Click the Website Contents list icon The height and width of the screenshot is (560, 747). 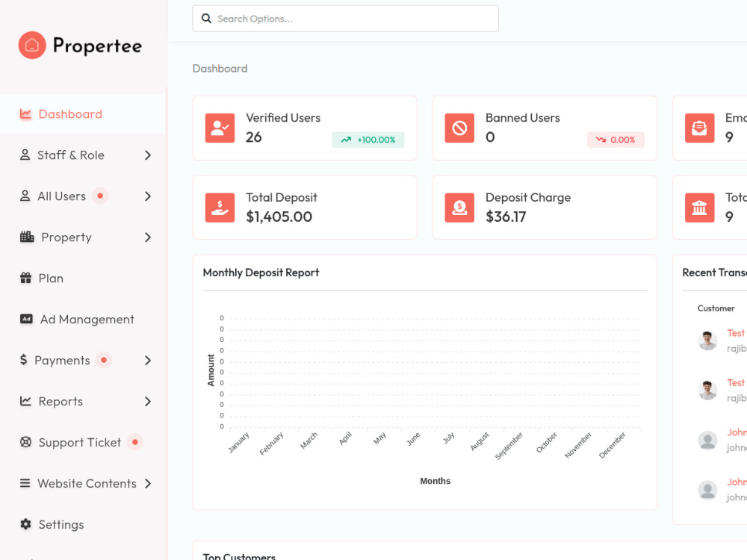pyautogui.click(x=25, y=483)
